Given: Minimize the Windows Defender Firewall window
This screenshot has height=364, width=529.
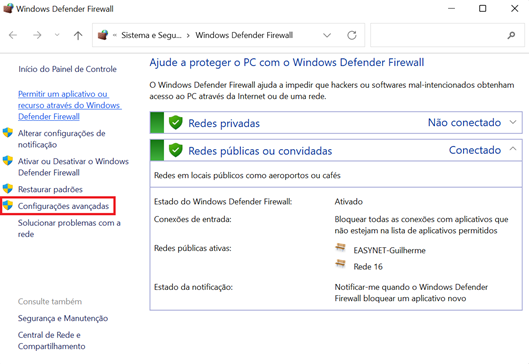Looking at the screenshot, I should pos(451,8).
